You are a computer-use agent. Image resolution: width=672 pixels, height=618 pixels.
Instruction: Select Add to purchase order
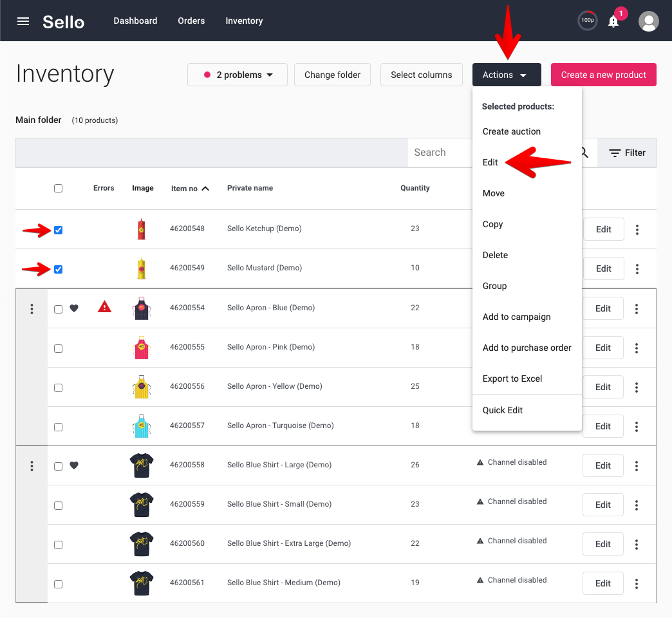tap(527, 348)
